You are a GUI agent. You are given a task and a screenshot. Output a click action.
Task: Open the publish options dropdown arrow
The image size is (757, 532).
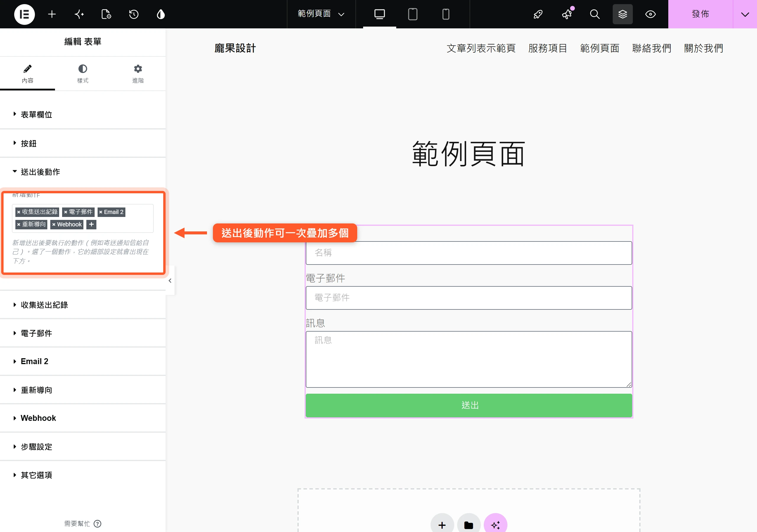click(745, 14)
